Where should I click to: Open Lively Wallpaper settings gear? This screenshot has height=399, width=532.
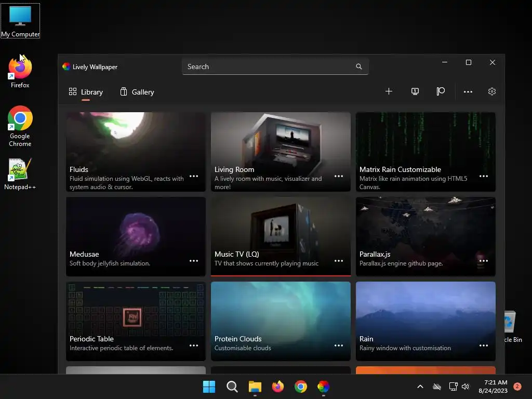tap(492, 91)
